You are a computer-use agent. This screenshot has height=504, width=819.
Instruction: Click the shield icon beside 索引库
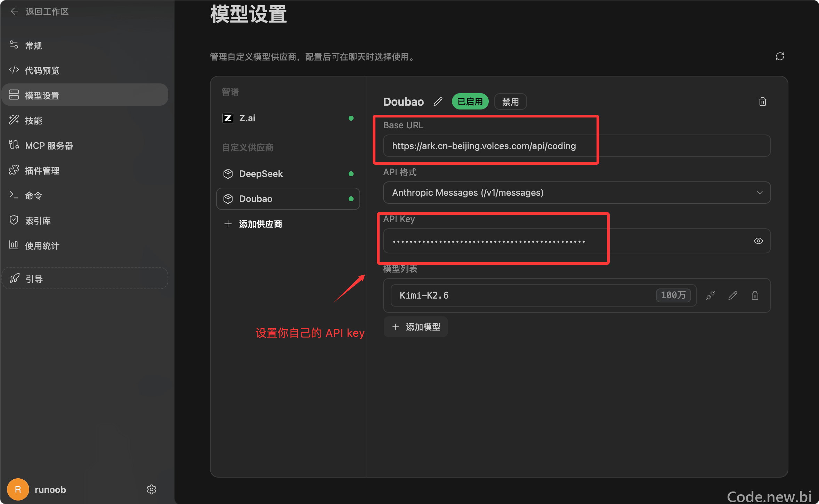coord(14,220)
